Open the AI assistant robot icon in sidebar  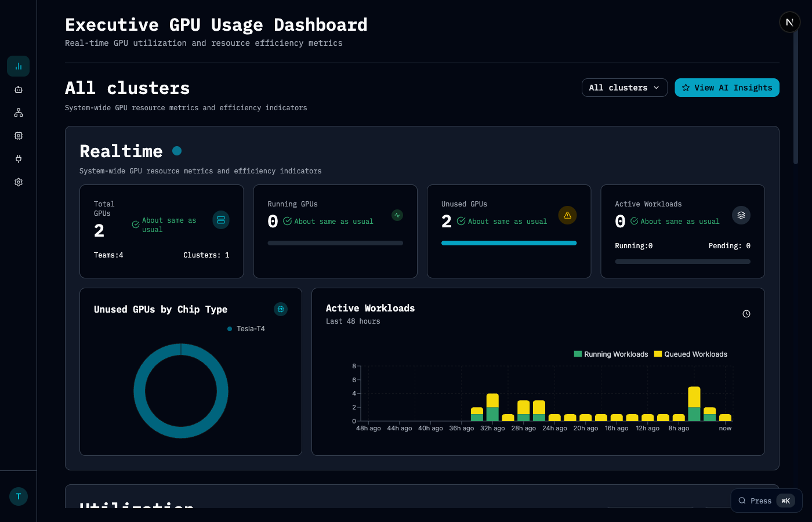(x=18, y=89)
